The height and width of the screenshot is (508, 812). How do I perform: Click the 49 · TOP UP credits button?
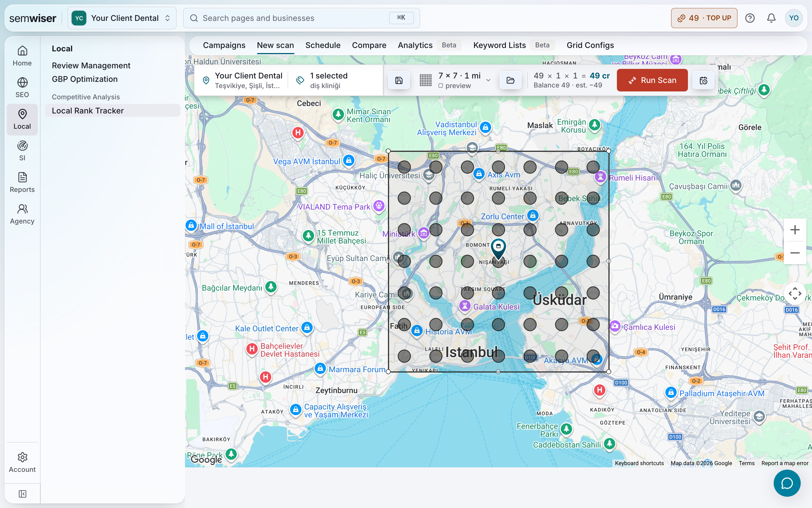(704, 18)
